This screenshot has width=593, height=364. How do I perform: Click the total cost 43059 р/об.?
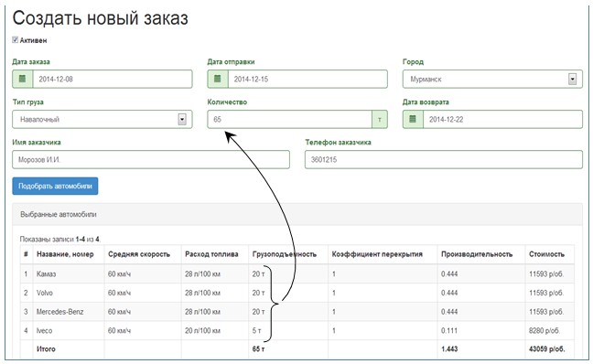pyautogui.click(x=546, y=348)
